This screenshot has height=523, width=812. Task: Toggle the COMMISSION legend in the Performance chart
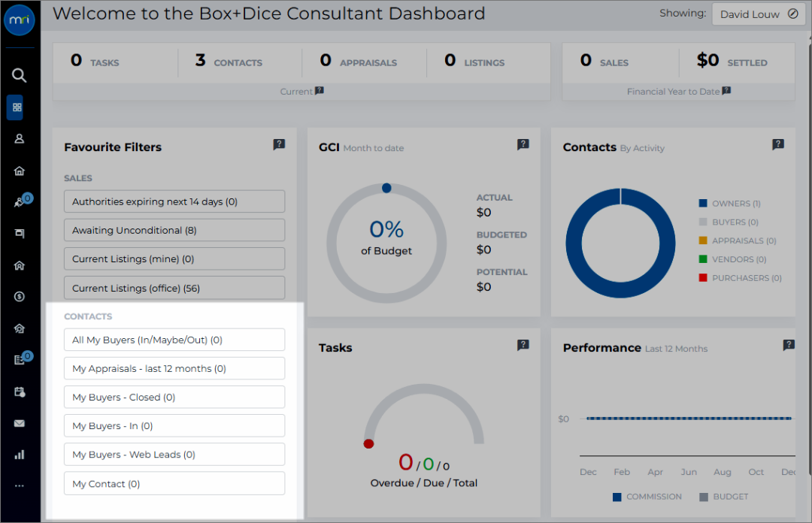647,497
